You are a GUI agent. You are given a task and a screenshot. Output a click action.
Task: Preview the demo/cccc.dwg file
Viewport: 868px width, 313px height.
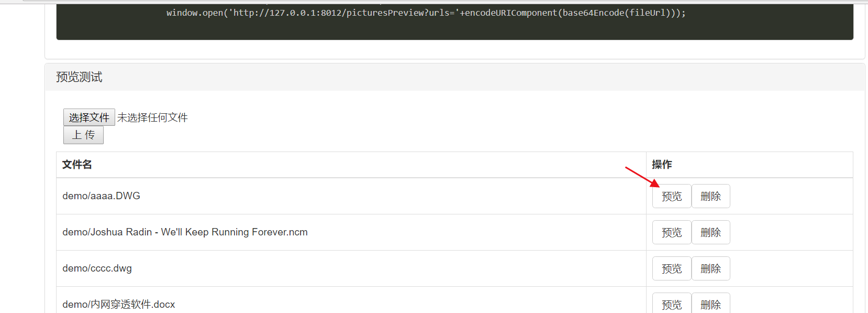click(x=671, y=268)
